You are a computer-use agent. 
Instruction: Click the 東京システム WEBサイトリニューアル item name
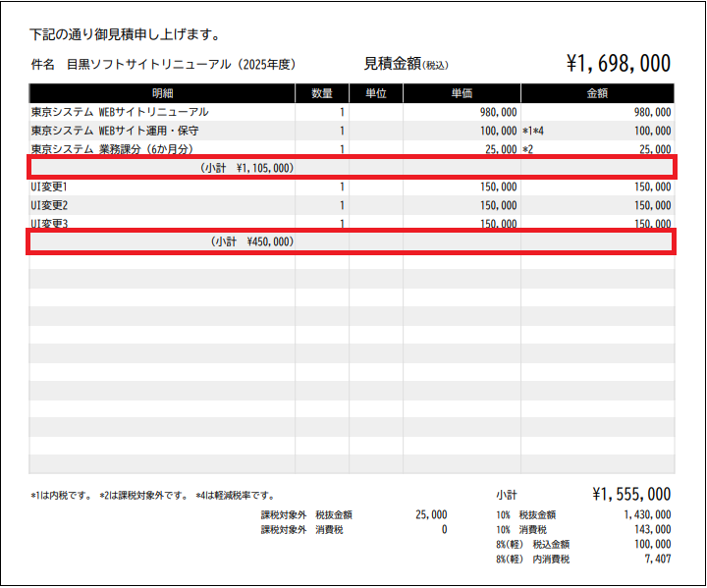(120, 112)
